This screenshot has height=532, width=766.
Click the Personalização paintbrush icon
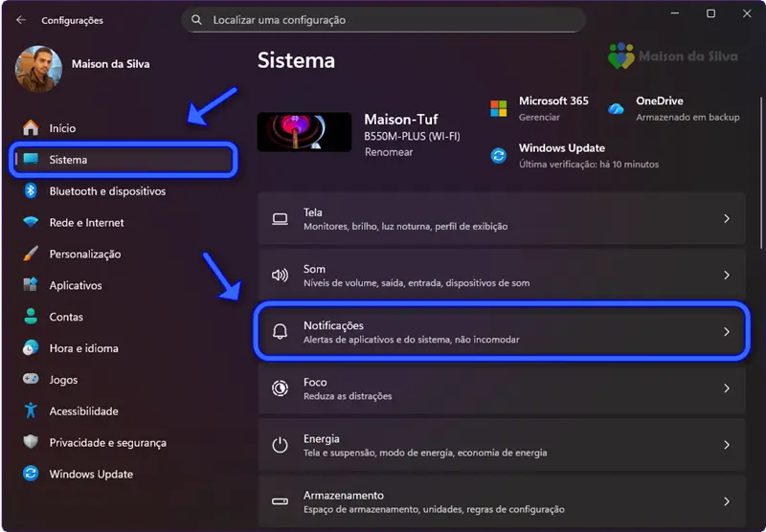(31, 255)
